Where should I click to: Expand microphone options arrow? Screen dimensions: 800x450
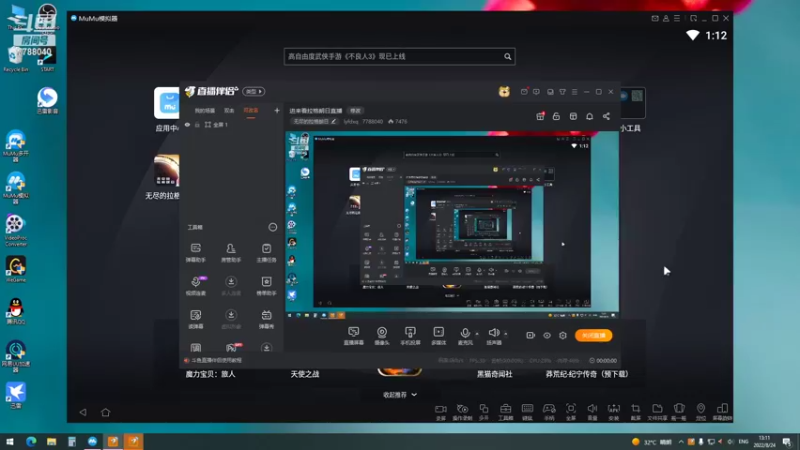477,334
